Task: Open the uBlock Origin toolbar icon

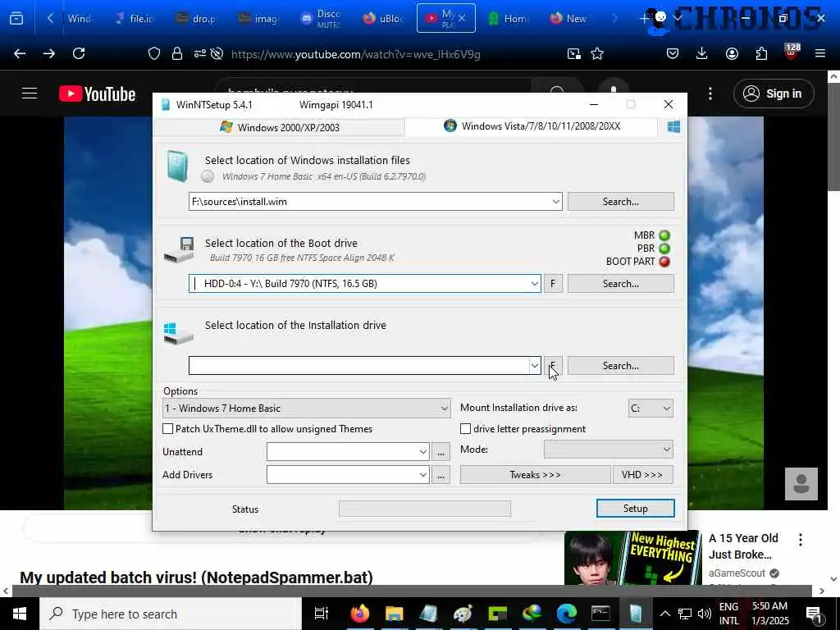Action: [x=792, y=52]
